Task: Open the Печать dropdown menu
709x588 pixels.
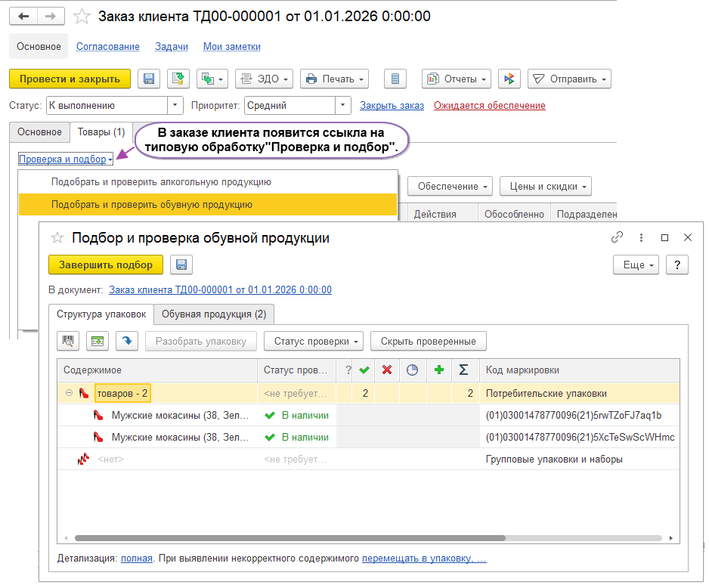Action: 334,79
